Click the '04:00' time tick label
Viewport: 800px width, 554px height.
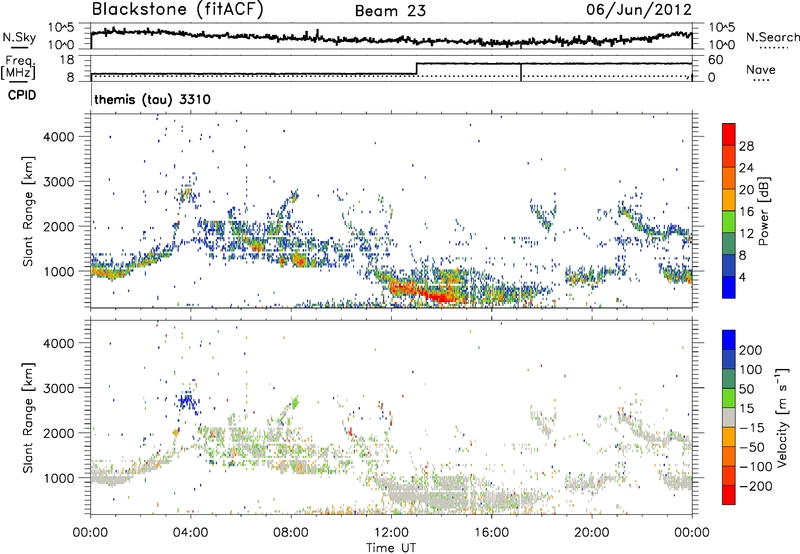tap(191, 533)
